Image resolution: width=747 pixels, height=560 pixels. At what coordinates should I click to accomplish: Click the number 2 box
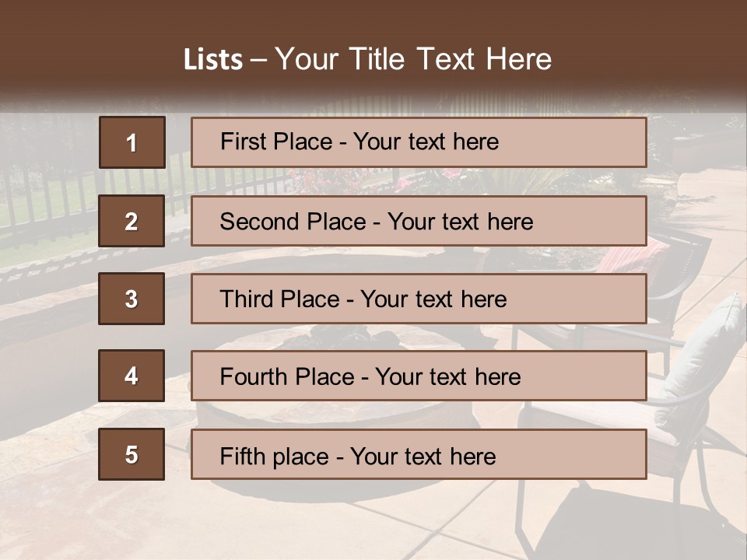point(132,221)
